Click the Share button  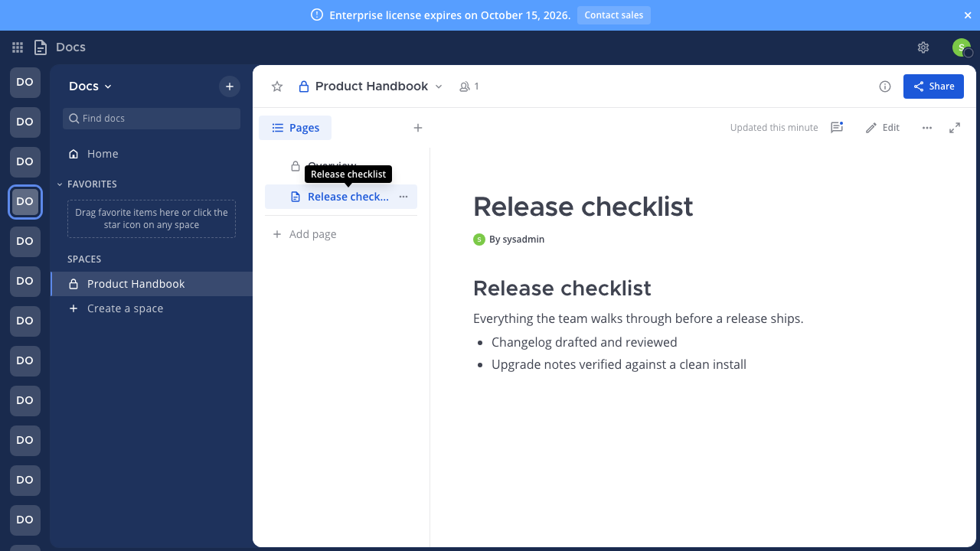pyautogui.click(x=933, y=86)
